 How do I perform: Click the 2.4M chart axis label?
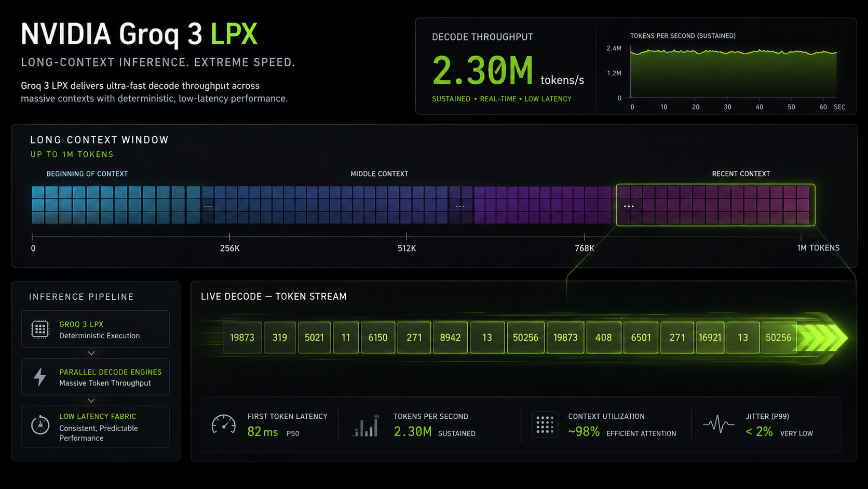point(614,48)
